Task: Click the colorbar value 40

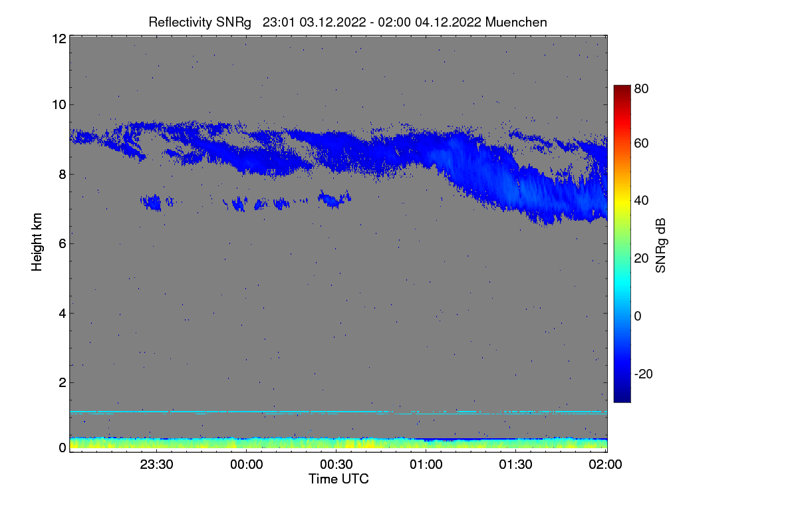Action: click(x=642, y=200)
